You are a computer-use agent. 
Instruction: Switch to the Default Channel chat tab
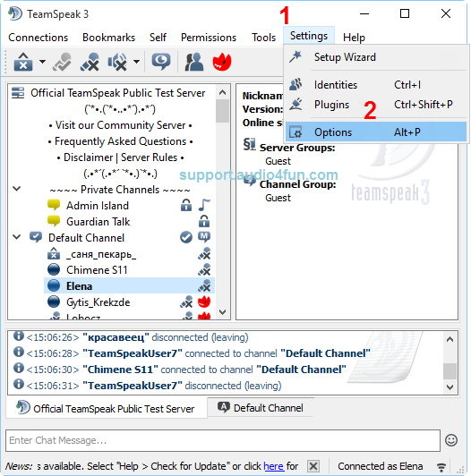point(261,408)
